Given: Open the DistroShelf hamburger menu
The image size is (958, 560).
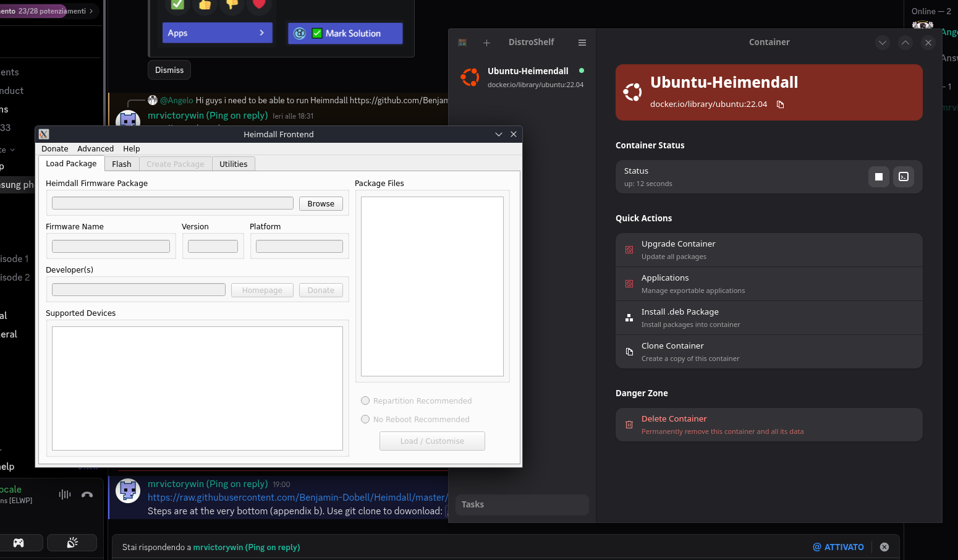Looking at the screenshot, I should [582, 43].
